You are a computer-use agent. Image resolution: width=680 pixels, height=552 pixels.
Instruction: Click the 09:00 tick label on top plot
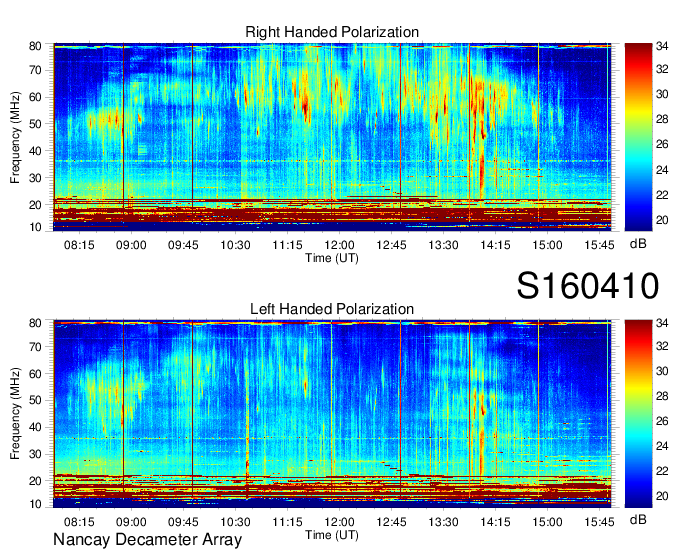click(131, 245)
